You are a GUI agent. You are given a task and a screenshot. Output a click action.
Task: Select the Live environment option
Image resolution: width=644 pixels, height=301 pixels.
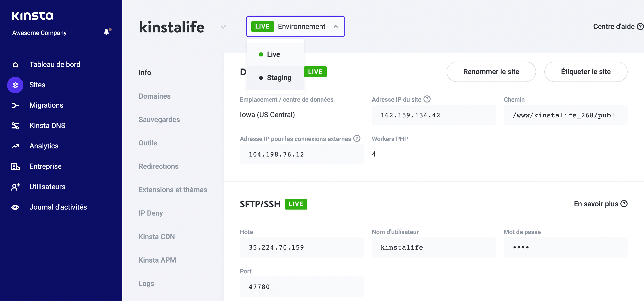pyautogui.click(x=274, y=54)
